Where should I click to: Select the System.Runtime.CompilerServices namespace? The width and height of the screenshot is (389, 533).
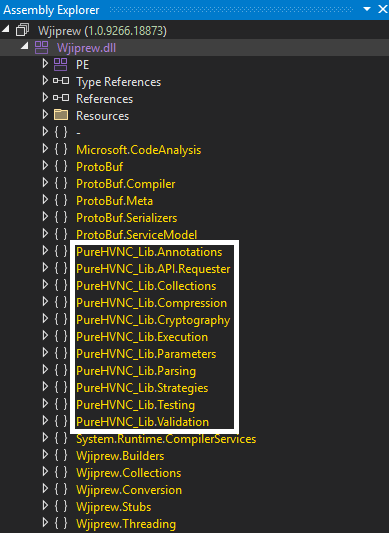pyautogui.click(x=166, y=439)
